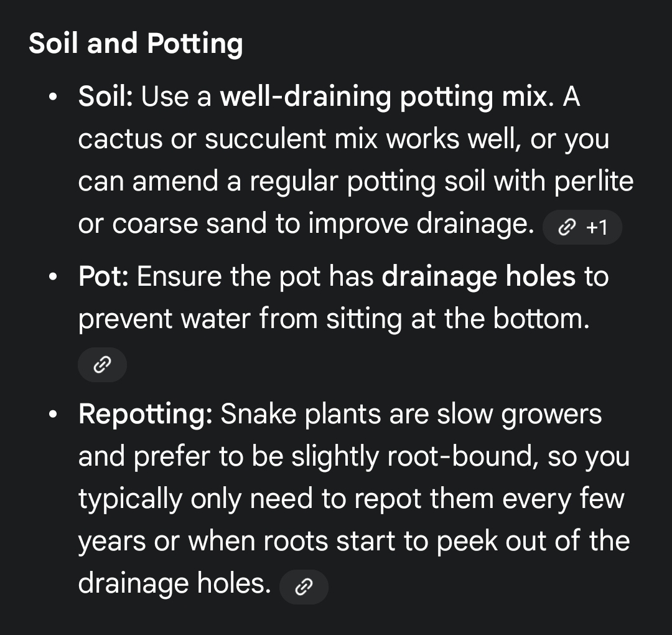The image size is (672, 635).
Task: Click the Soil and Potting heading
Action: point(136,43)
